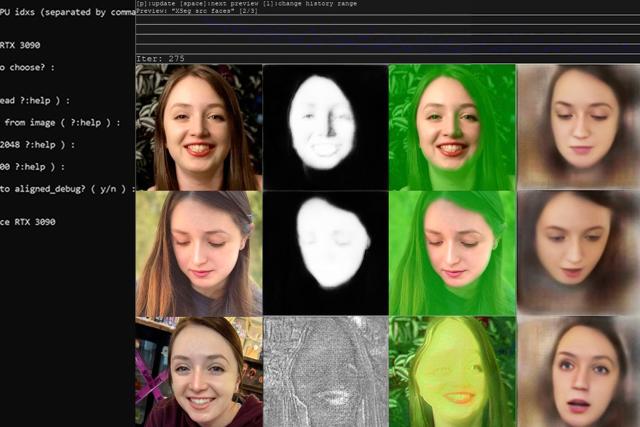Select the top row black-and-white mask image

pyautogui.click(x=325, y=127)
